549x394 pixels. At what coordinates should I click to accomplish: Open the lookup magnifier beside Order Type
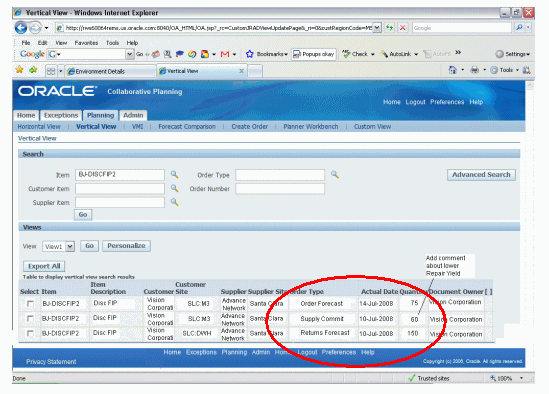[x=335, y=174]
